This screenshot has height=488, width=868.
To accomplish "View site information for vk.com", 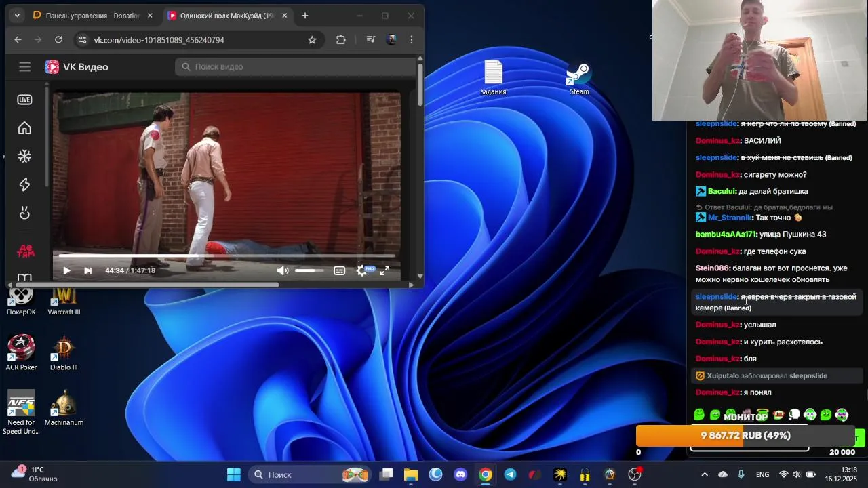I will (82, 40).
